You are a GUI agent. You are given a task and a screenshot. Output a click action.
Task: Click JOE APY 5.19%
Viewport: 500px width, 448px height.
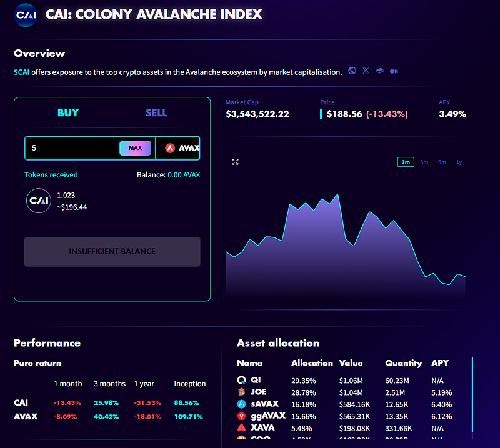(x=442, y=392)
